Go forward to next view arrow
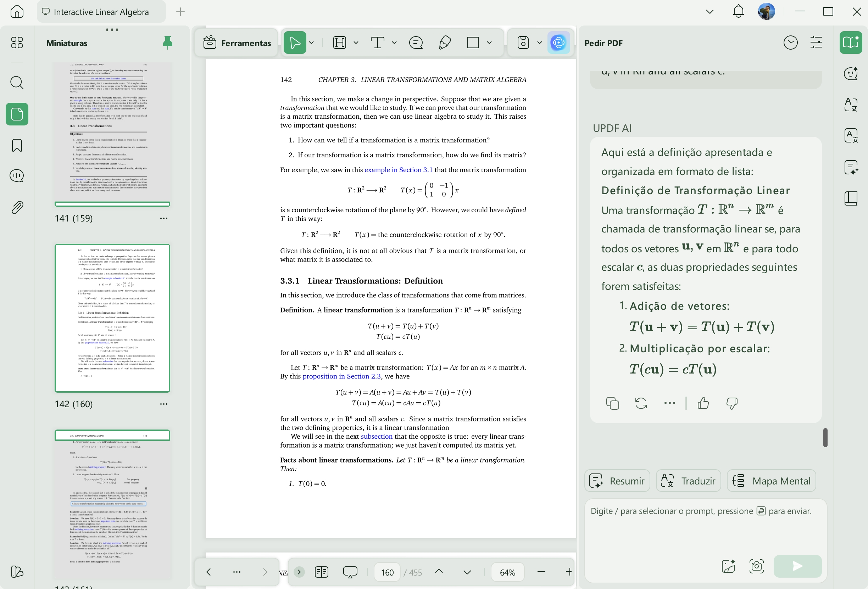 pos(265,572)
